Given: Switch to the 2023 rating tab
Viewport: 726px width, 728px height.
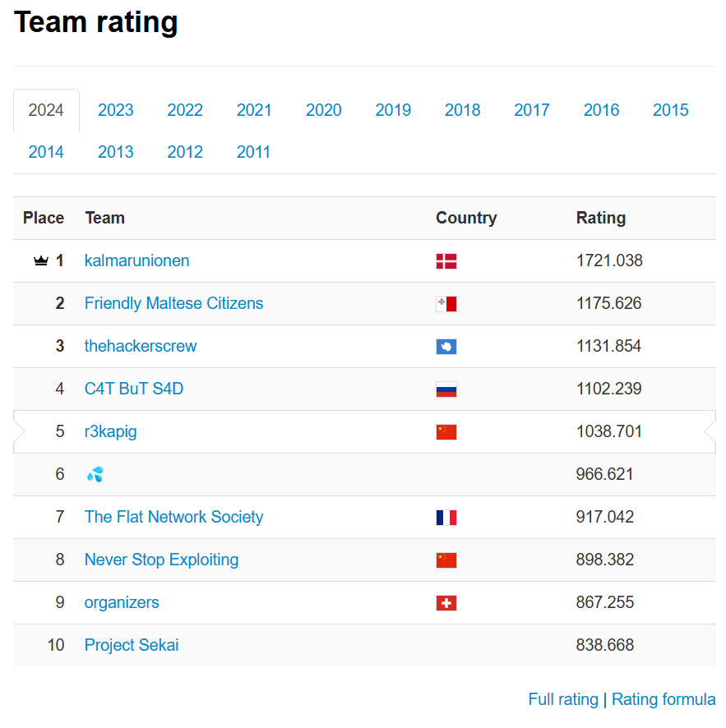Looking at the screenshot, I should point(116,110).
